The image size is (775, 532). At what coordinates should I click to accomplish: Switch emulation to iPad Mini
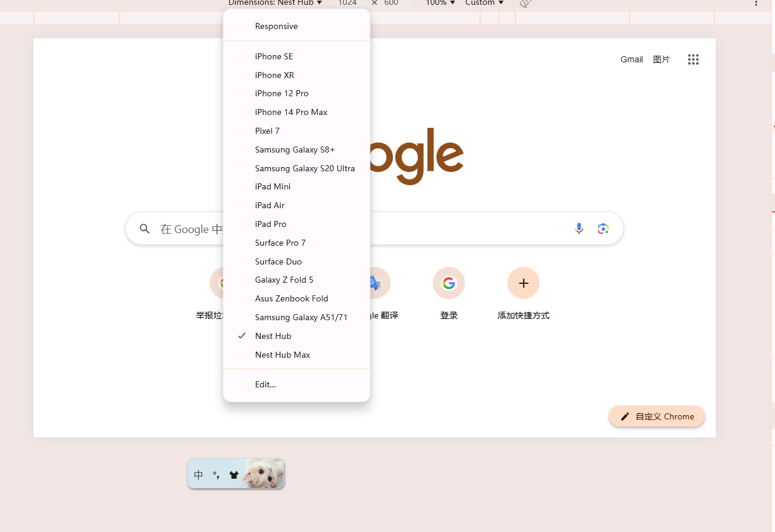297,186
